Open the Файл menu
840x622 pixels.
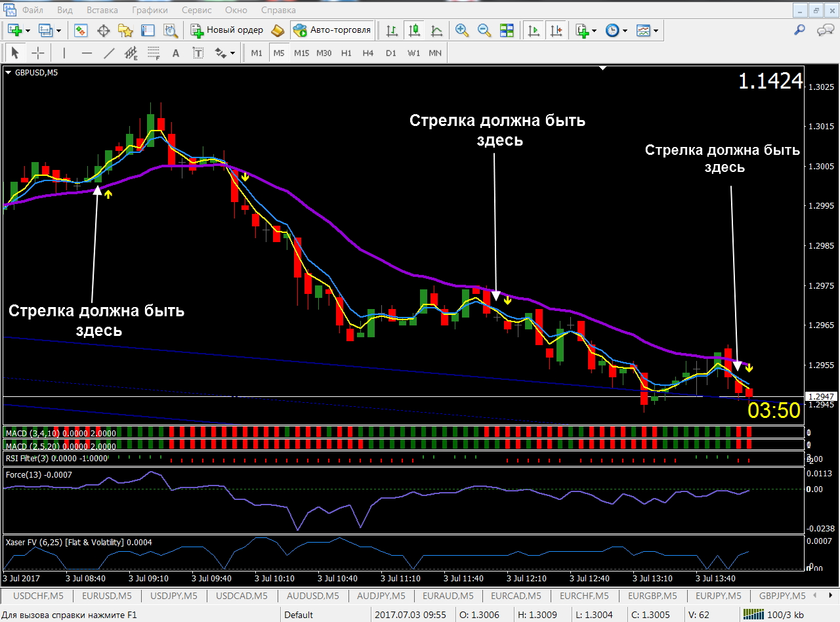click(x=33, y=10)
